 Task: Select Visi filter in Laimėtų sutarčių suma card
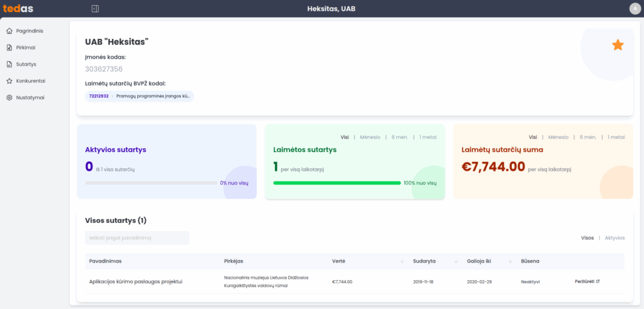[x=533, y=138]
